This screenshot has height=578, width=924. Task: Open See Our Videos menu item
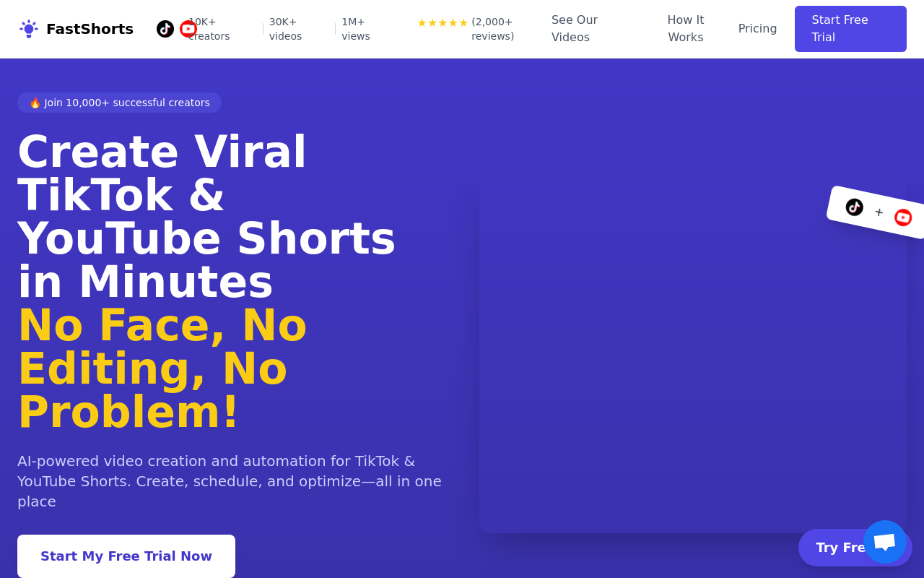575,29
